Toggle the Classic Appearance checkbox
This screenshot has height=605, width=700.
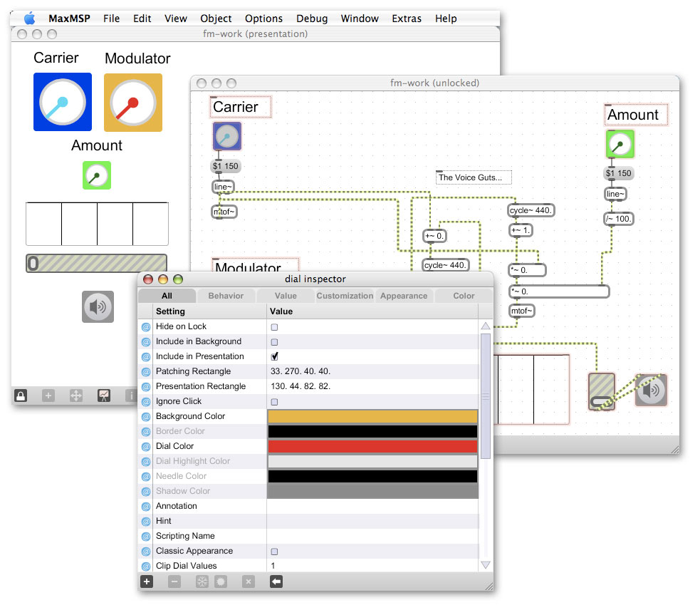[275, 552]
